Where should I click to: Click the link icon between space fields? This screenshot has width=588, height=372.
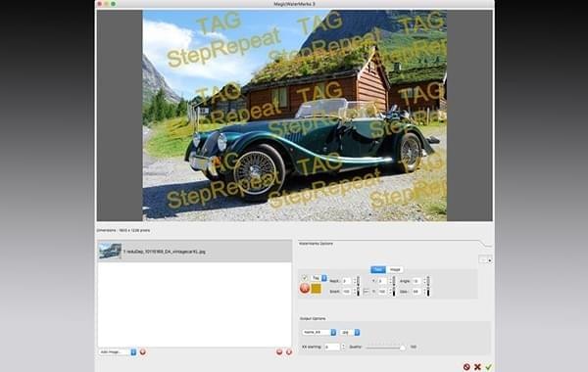[367, 292]
